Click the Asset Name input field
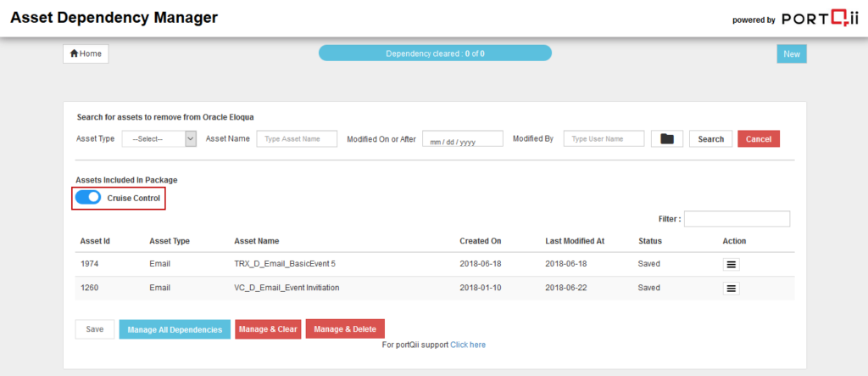This screenshot has height=376, width=868. point(297,139)
